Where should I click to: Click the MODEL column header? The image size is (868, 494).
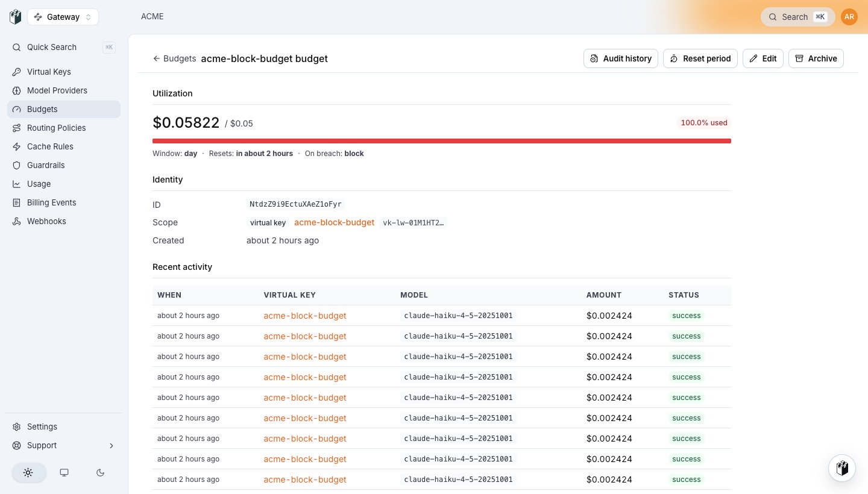(x=414, y=295)
